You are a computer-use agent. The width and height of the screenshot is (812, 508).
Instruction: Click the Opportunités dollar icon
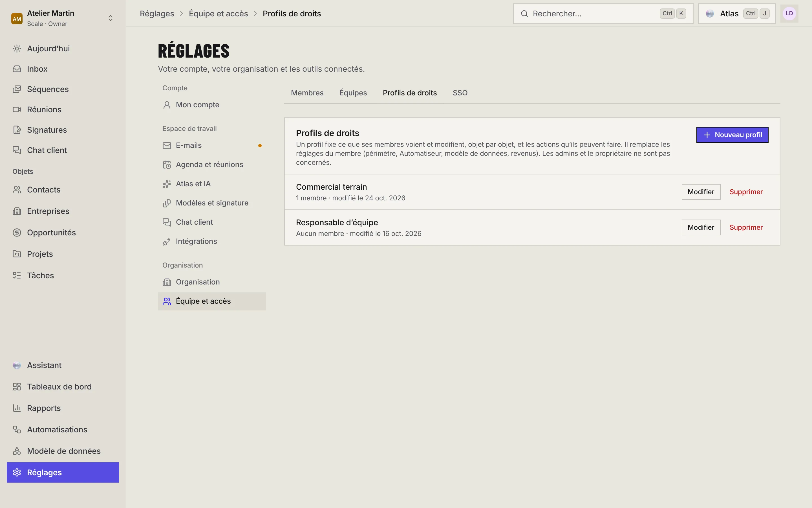17,233
